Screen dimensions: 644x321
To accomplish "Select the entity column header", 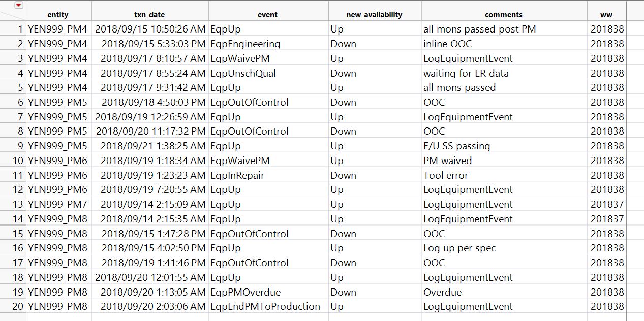I will (x=57, y=15).
